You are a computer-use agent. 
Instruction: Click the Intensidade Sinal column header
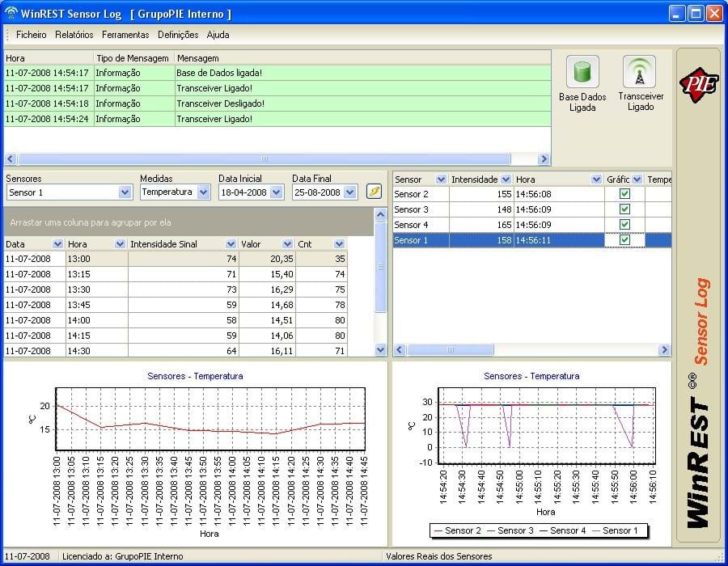point(183,244)
